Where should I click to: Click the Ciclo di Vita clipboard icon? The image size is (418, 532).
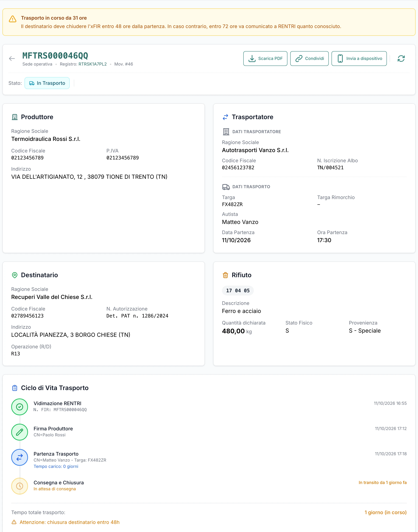click(x=15, y=388)
